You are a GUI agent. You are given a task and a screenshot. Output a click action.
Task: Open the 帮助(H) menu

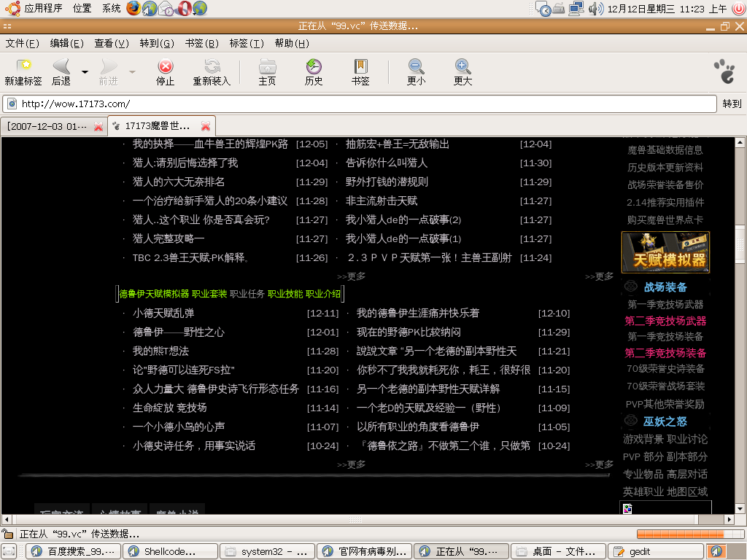point(292,43)
